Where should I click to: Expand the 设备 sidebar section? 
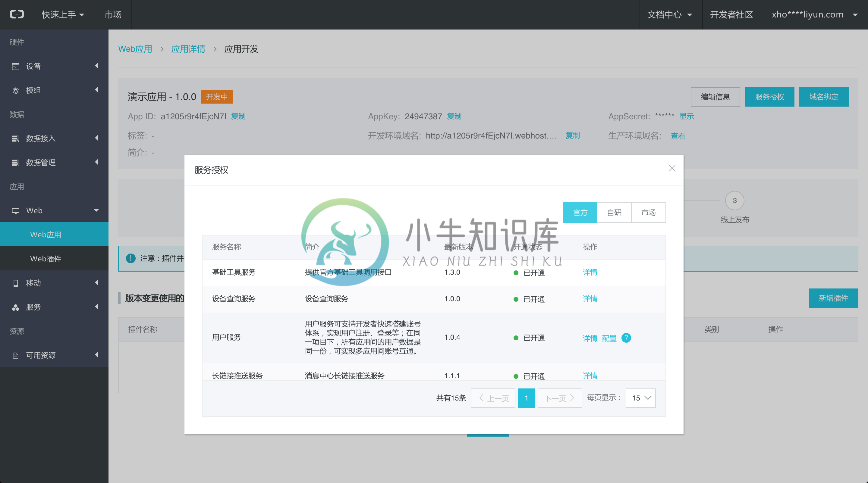(97, 66)
